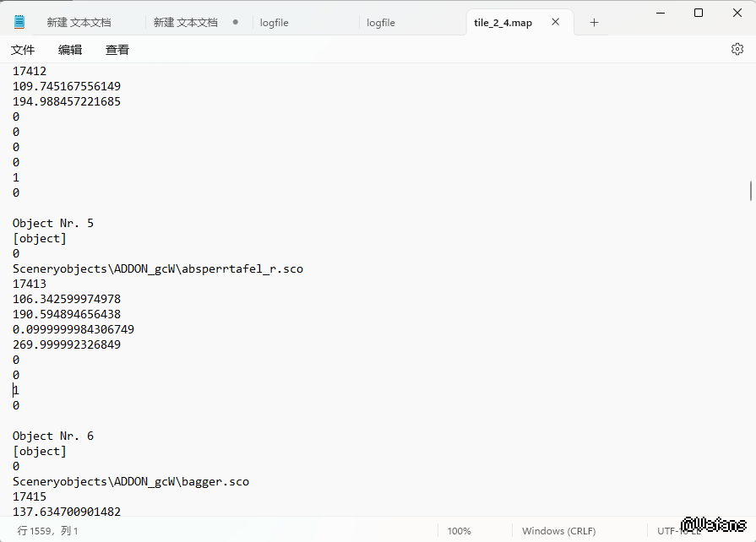Open the 查看 menu
This screenshot has width=756, height=542.
tap(117, 50)
